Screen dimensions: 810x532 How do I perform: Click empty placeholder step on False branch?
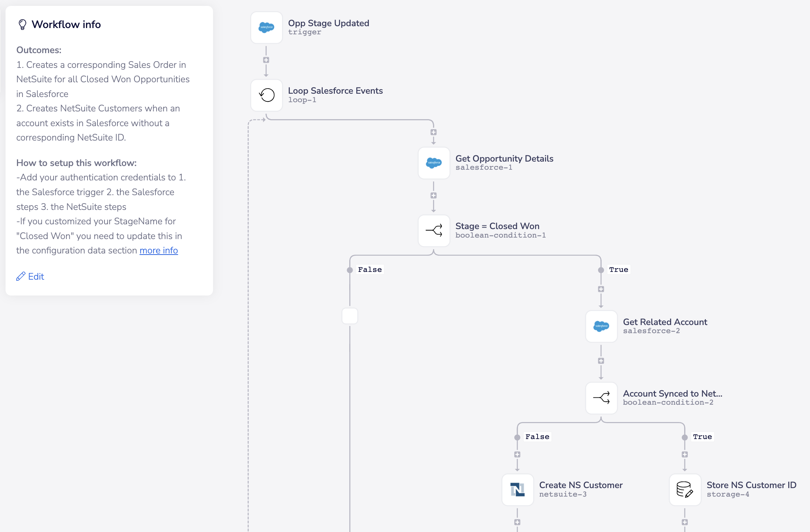350,316
